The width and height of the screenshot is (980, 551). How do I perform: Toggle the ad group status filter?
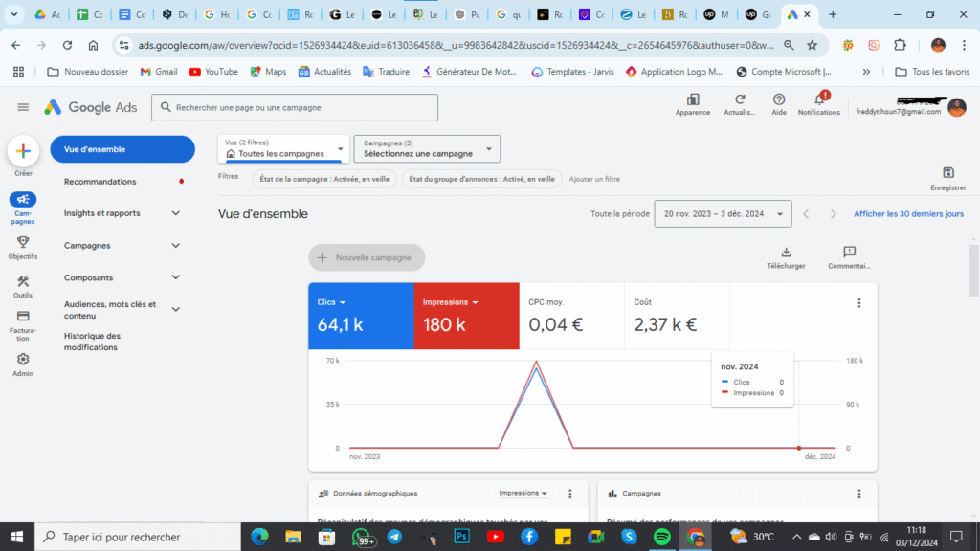[481, 178]
